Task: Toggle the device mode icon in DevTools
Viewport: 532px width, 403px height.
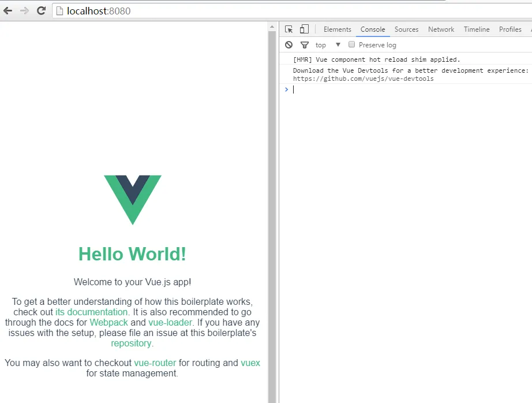Action: (304, 29)
